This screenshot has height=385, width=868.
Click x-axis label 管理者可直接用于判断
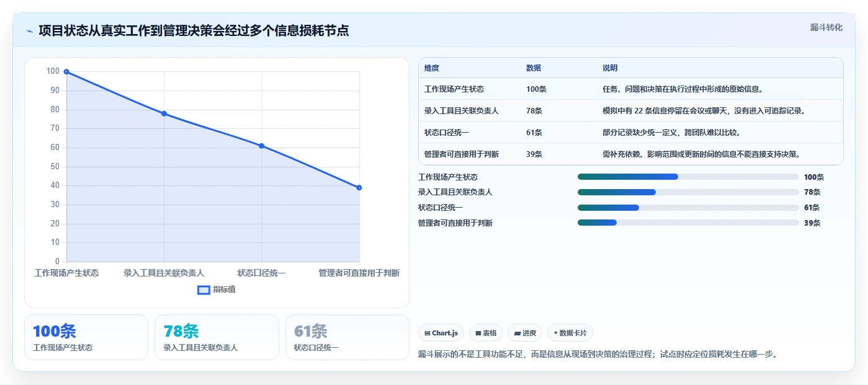click(x=359, y=273)
